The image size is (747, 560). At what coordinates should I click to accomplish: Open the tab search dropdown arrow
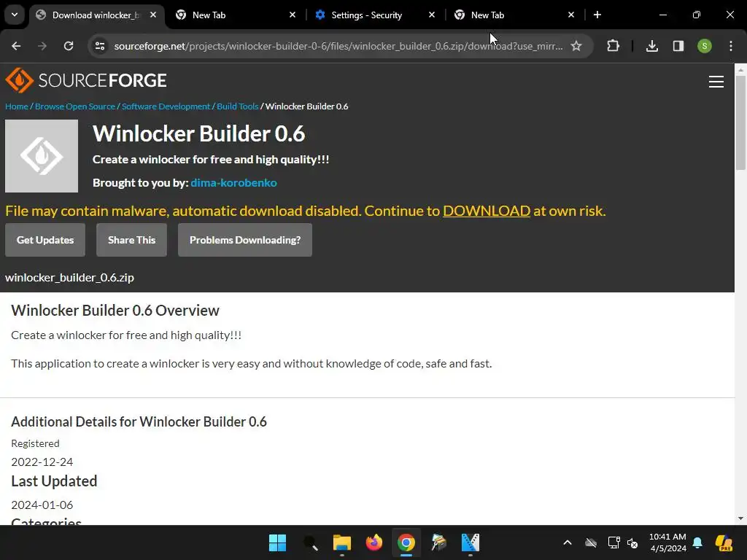[15, 15]
